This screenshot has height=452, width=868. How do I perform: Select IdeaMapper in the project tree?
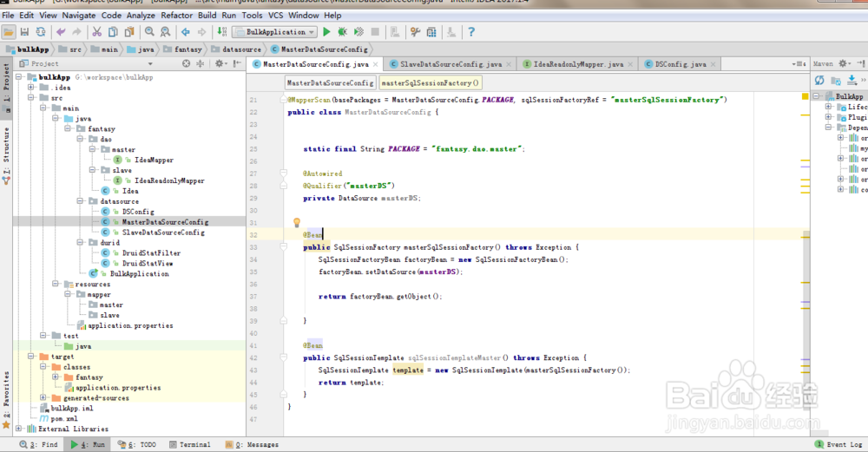point(154,160)
